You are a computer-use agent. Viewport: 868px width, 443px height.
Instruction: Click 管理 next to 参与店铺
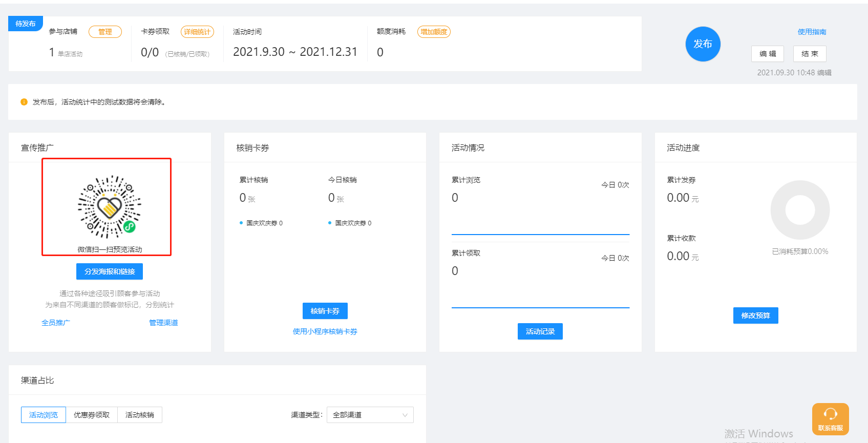105,32
